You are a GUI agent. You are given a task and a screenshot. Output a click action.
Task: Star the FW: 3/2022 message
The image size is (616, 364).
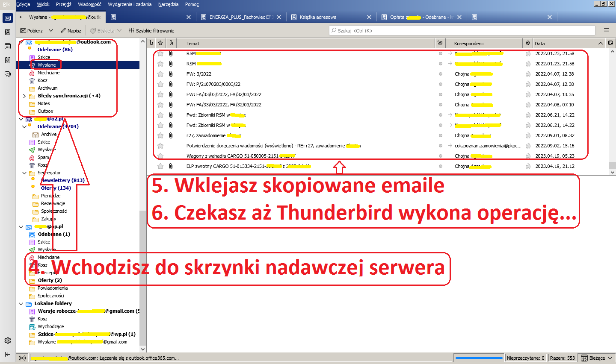pos(160,74)
